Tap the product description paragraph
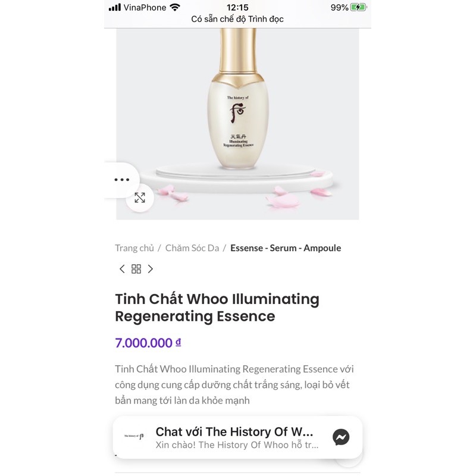Screen dimensions: 476x476 tap(234, 384)
